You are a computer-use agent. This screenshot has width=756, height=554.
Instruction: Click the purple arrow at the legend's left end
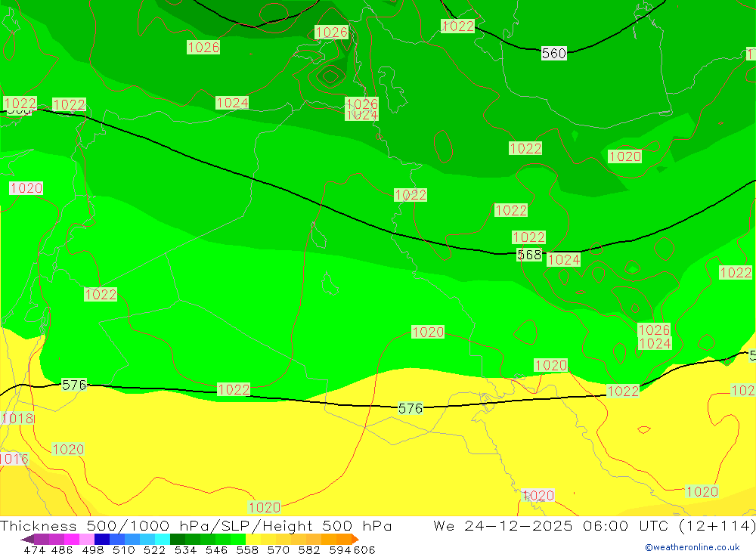(x=27, y=539)
